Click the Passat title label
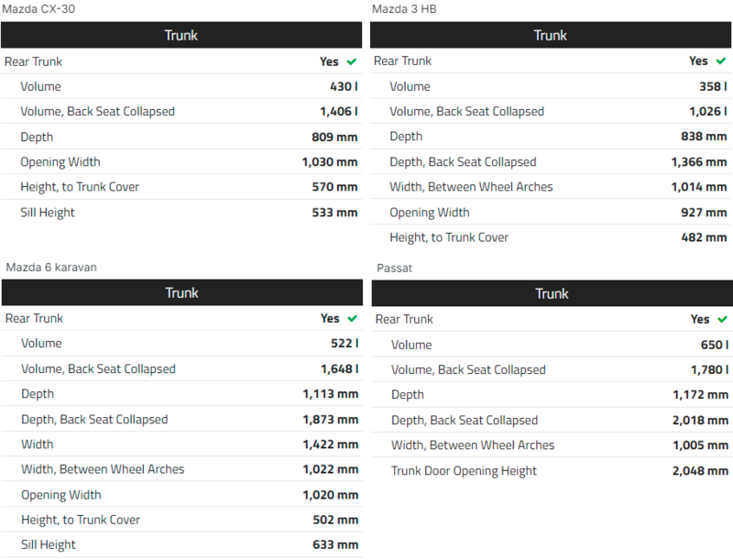 point(394,268)
